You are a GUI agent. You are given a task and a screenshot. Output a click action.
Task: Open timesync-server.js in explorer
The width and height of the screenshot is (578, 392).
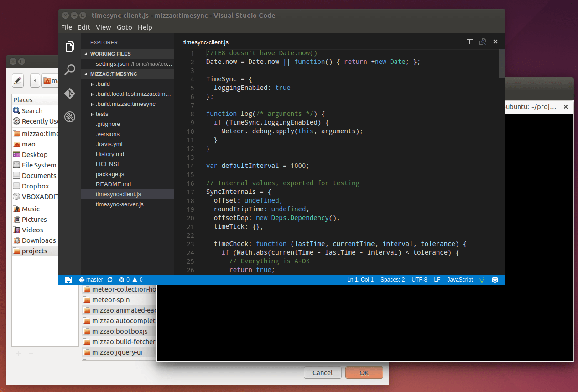(x=128, y=204)
